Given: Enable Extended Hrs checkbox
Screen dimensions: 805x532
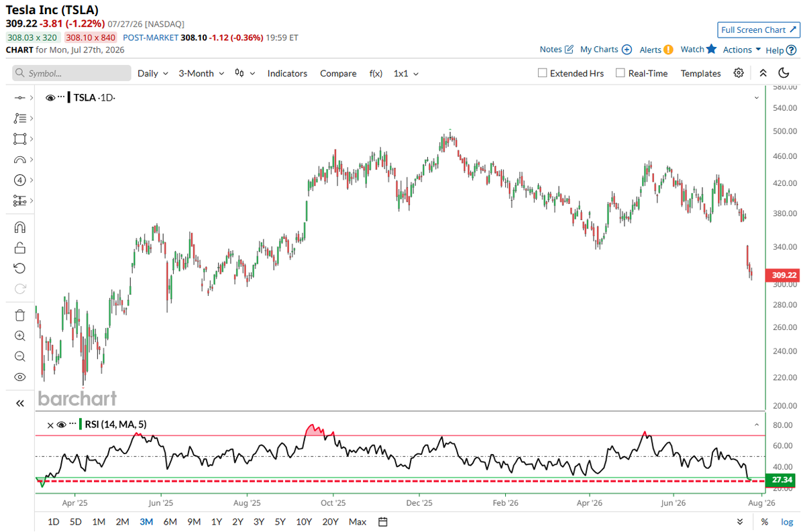Looking at the screenshot, I should click(x=543, y=73).
